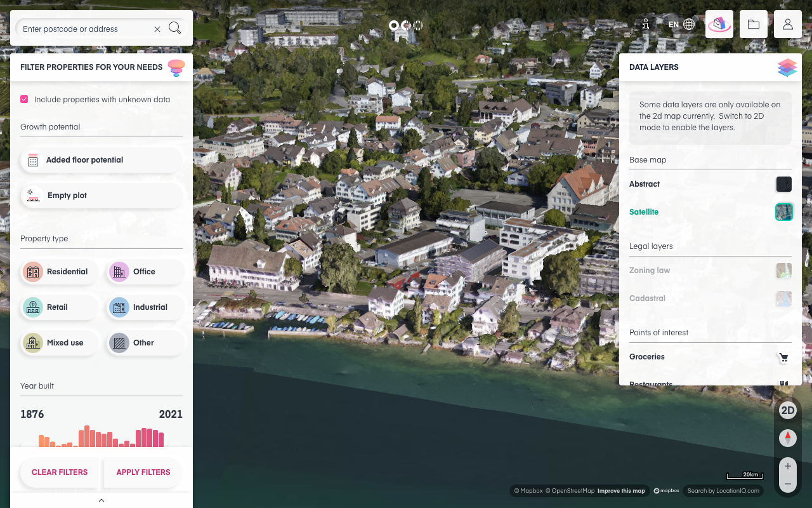Click the Cadastral layer
Viewport: 812px width, 508px height.
tap(647, 298)
